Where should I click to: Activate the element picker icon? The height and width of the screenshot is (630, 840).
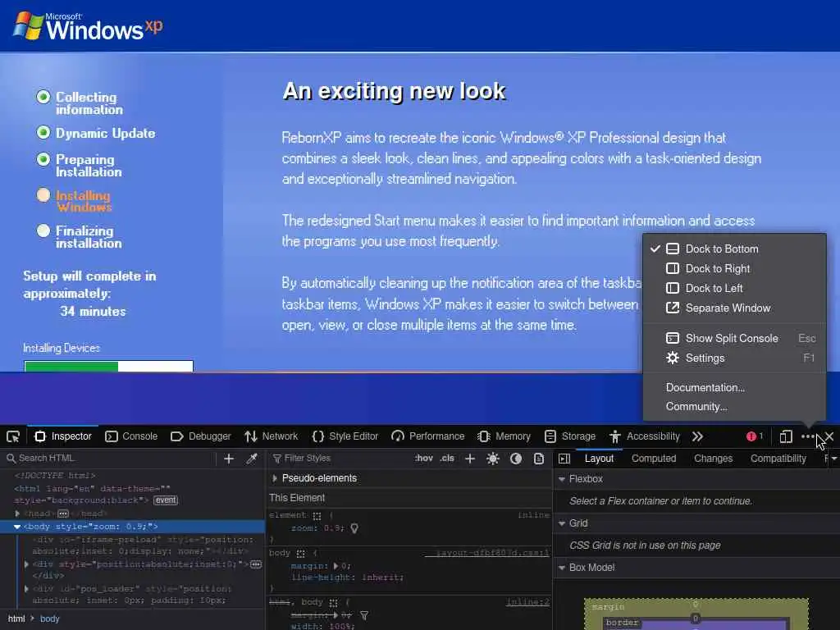(13, 436)
